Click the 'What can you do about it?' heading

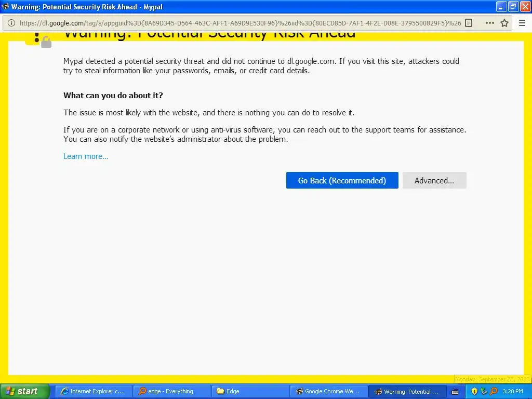pos(113,96)
